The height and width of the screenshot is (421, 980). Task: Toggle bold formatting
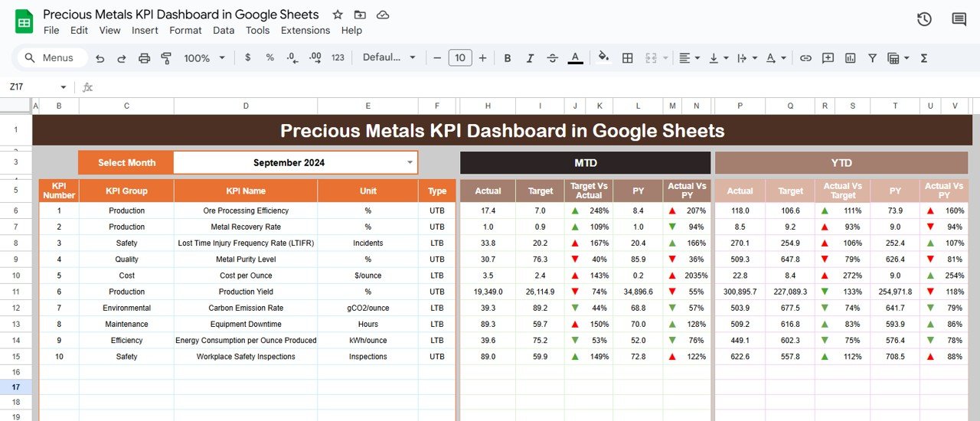[x=507, y=57]
